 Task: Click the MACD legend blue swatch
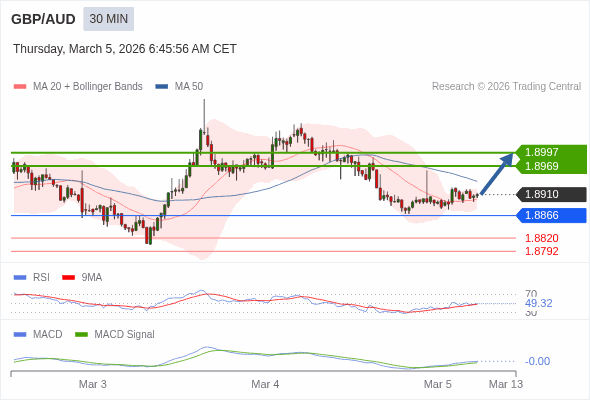(20, 335)
